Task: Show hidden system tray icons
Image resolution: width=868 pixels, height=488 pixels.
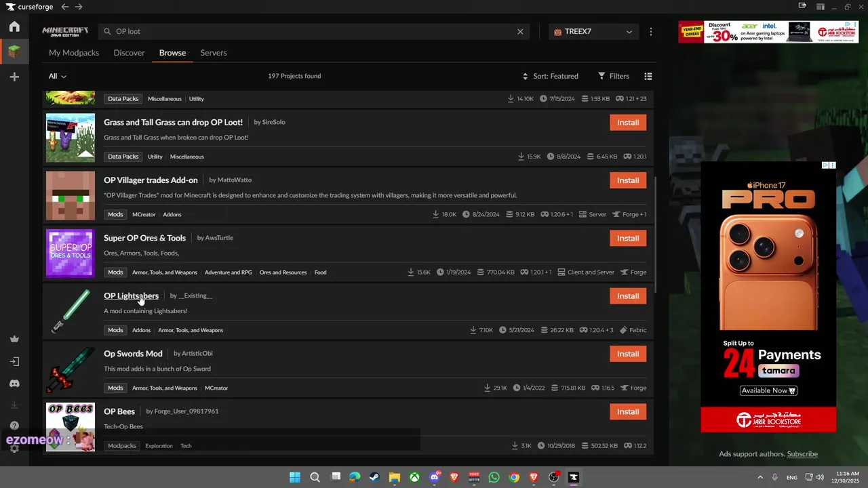Action: tap(760, 477)
